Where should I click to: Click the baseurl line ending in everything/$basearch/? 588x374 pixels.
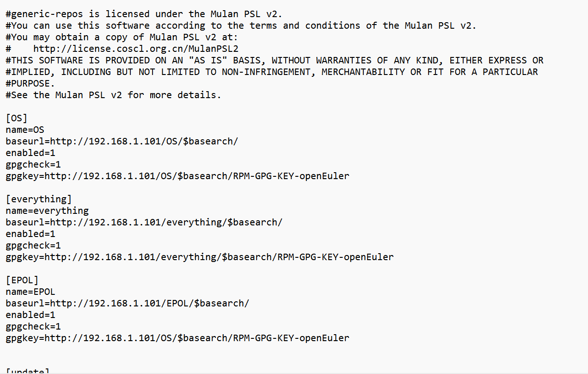pyautogui.click(x=144, y=222)
